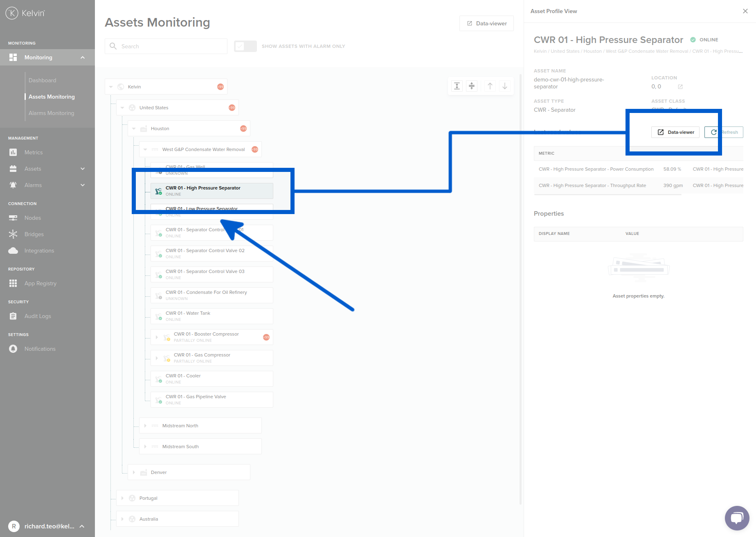
Task: Expand the CWR 01 - Booster Compressor node
Action: pos(157,336)
